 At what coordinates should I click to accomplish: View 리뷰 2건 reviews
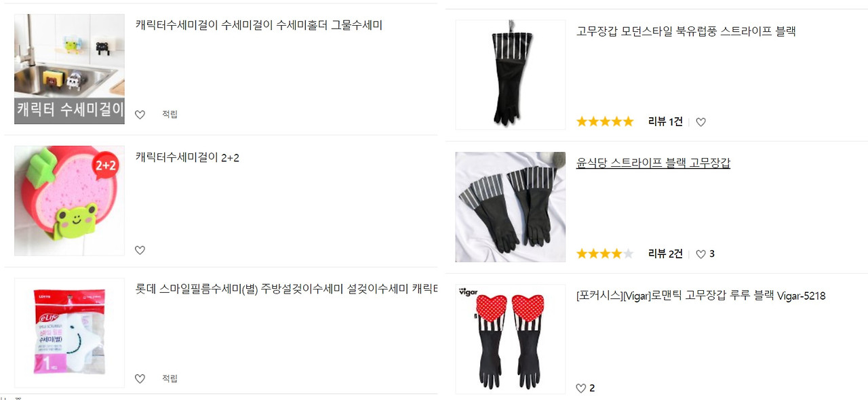(666, 254)
